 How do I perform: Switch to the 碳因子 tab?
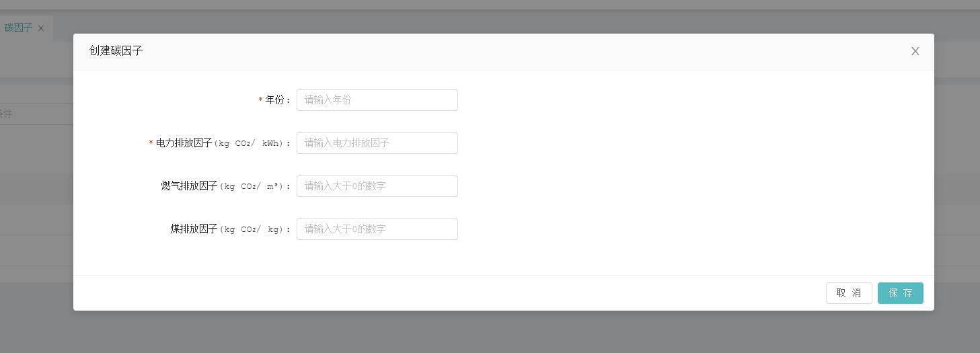click(x=18, y=28)
